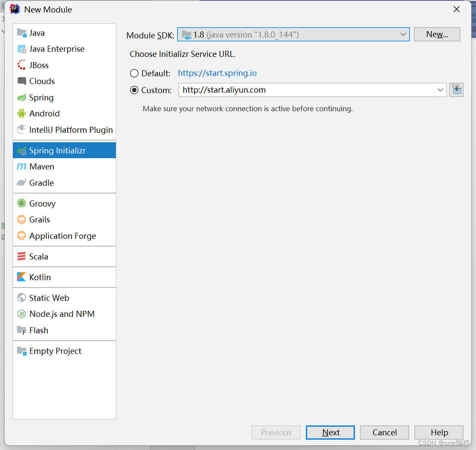Click the Gradle elephant icon

[x=22, y=183]
